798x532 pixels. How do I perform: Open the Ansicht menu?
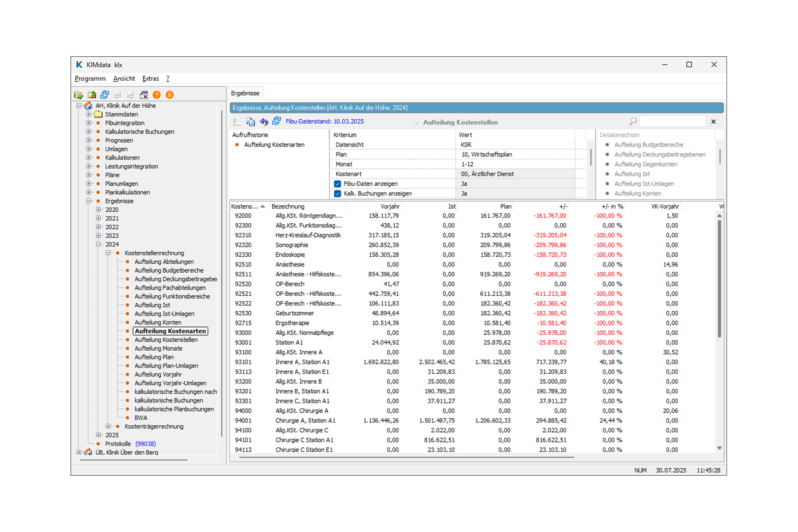[x=124, y=78]
